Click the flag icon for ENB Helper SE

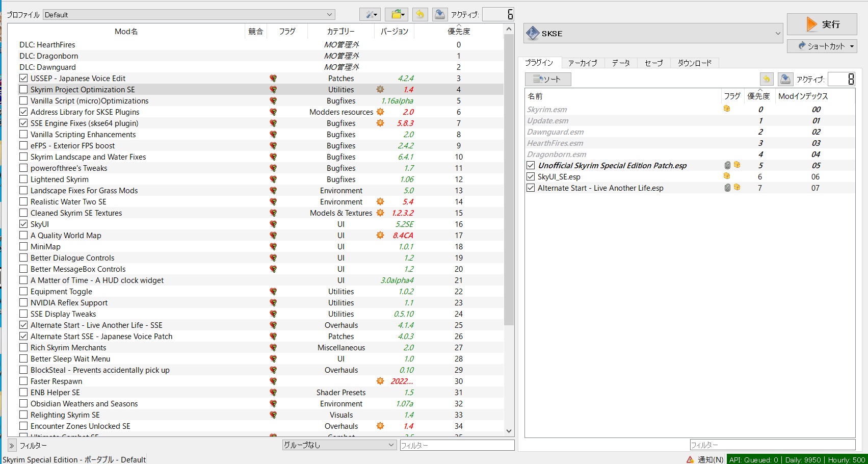(x=273, y=393)
